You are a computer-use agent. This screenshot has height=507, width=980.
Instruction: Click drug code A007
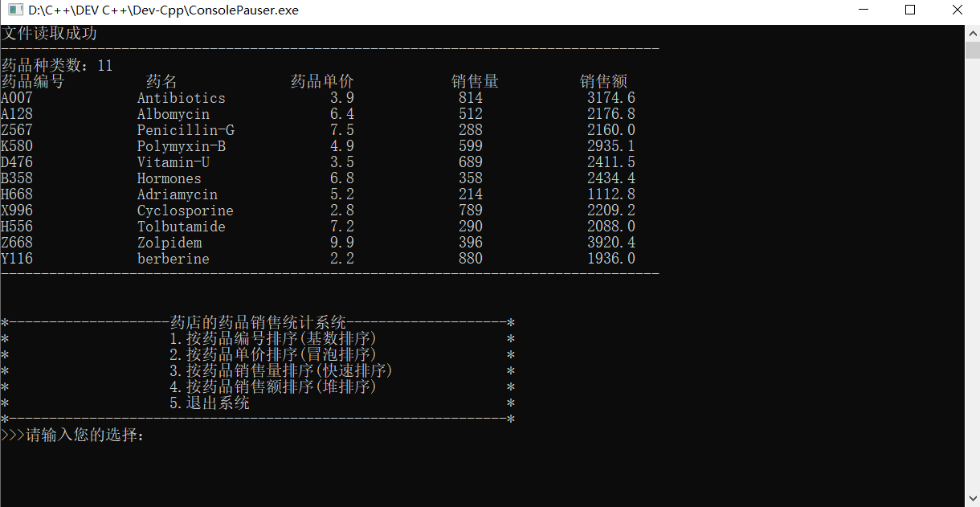tap(17, 98)
